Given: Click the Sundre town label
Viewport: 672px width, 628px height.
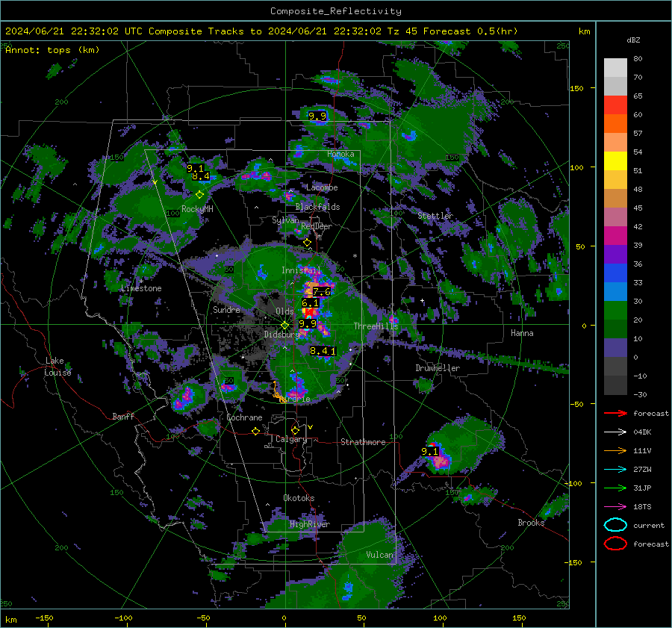Looking at the screenshot, I should click(226, 309).
